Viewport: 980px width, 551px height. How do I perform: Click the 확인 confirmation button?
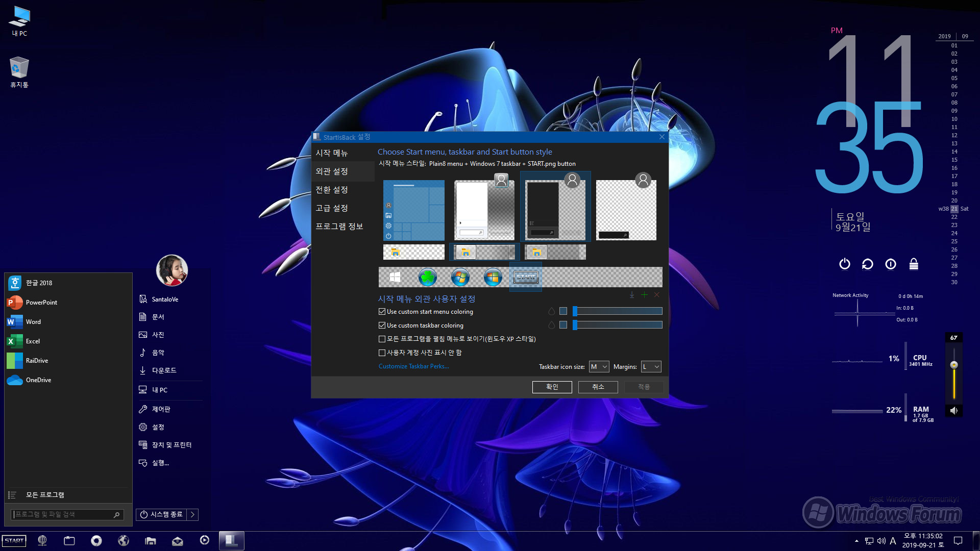552,386
